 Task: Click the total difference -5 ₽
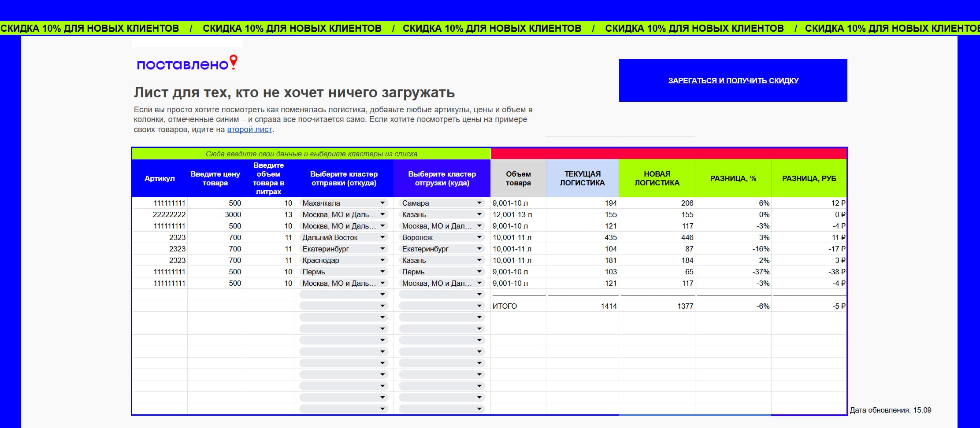click(x=809, y=306)
